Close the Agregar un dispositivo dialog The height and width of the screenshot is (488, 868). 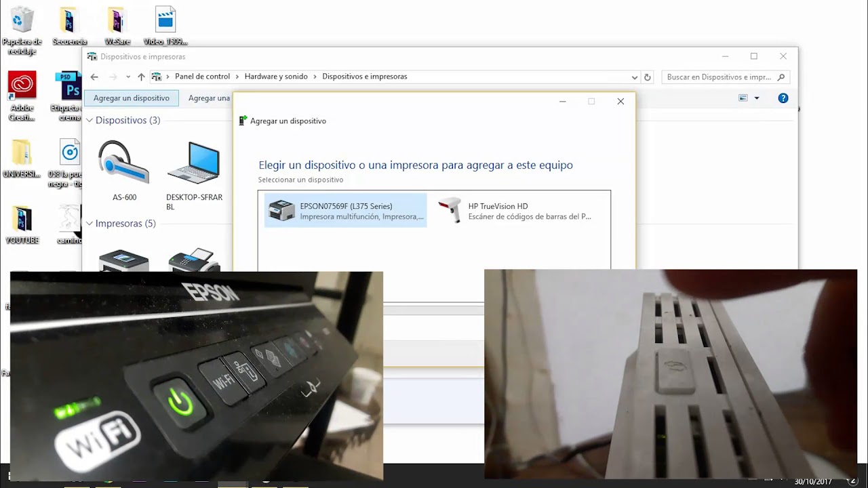pyautogui.click(x=620, y=102)
